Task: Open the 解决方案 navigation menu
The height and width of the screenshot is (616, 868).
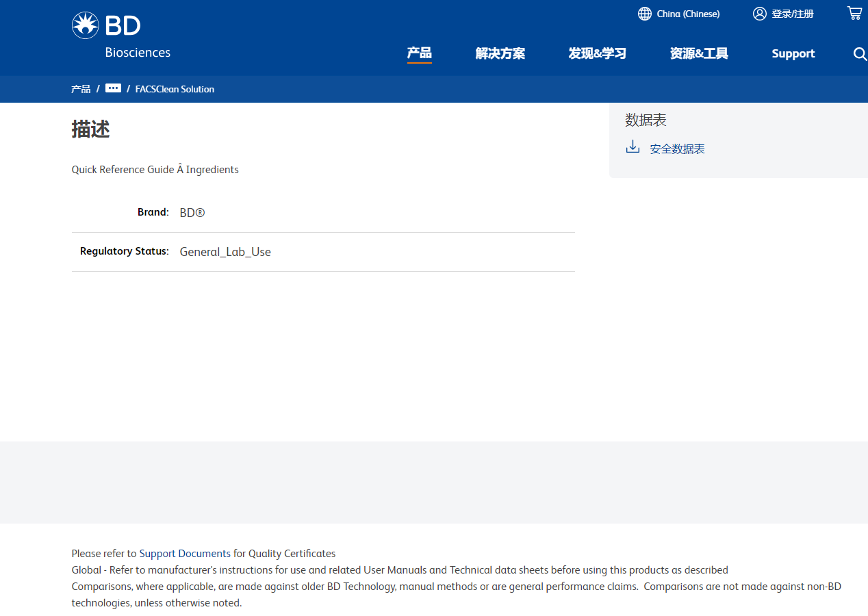Action: tap(500, 53)
